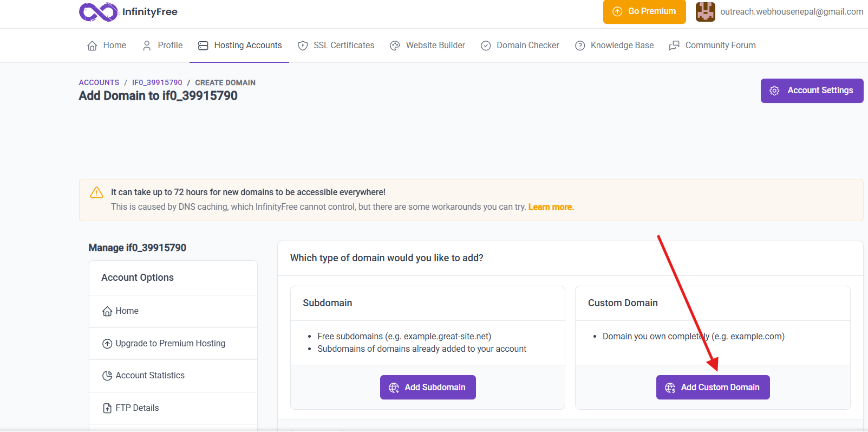Viewport: 868px width, 432px height.
Task: Click the IF0_39915790 breadcrumb link
Action: [157, 82]
